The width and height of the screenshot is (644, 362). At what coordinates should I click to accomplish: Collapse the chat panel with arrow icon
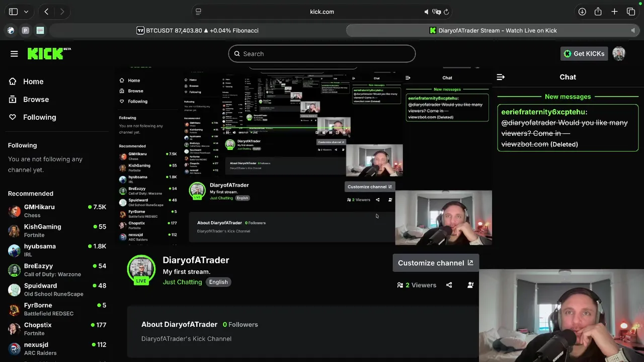coord(501,77)
